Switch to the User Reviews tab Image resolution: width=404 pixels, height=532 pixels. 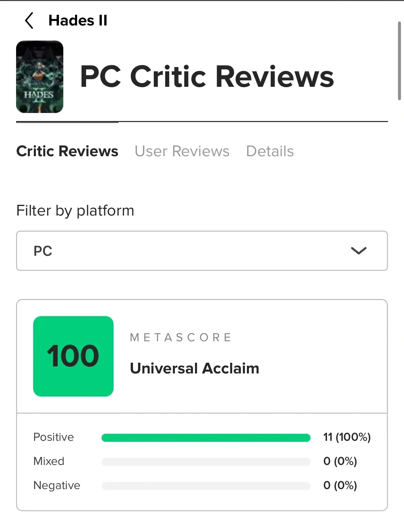182,151
